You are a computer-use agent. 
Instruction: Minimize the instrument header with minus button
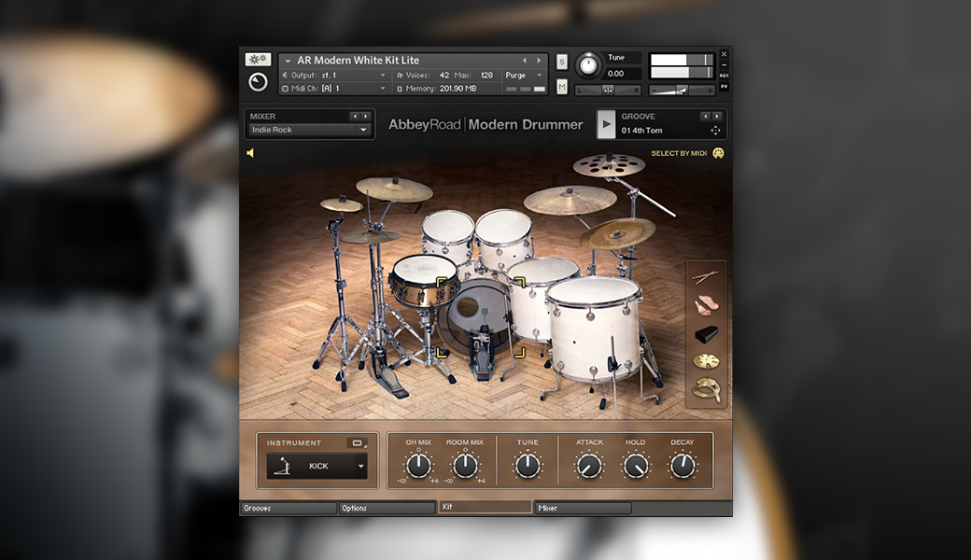724,65
